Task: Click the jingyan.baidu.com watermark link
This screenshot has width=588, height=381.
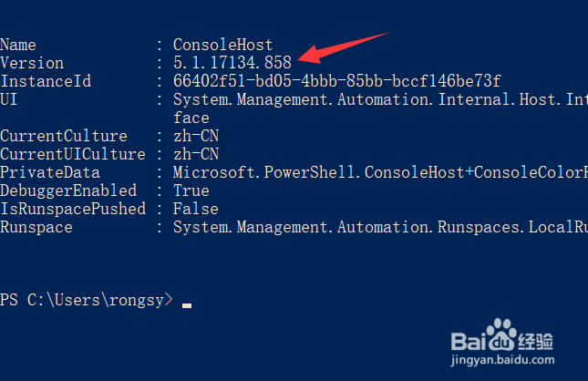Action: (502, 360)
